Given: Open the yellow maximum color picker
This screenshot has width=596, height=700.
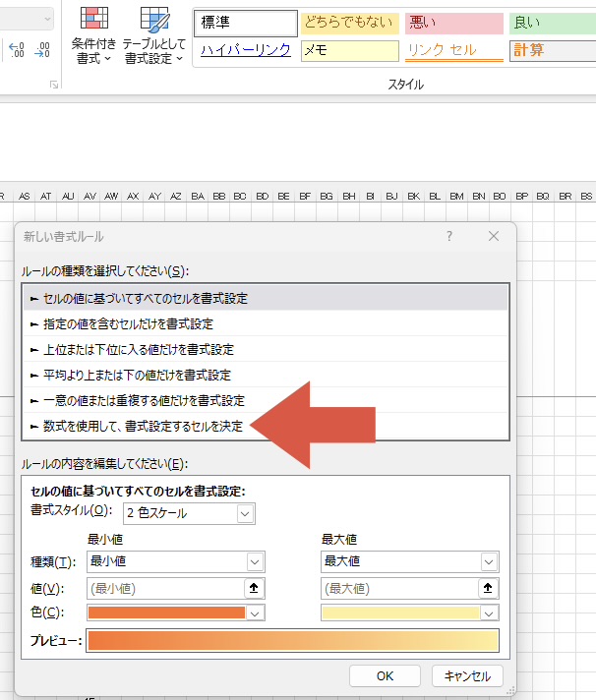Looking at the screenshot, I should point(410,613).
